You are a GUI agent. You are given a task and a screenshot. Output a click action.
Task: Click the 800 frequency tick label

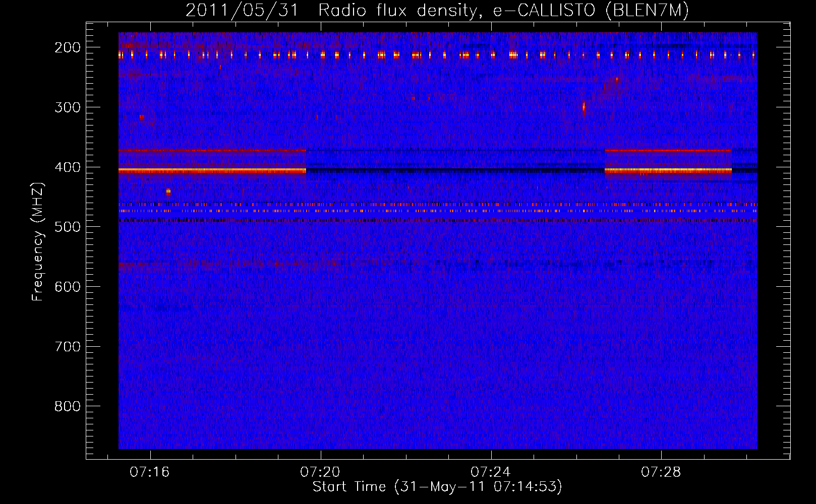(x=68, y=406)
